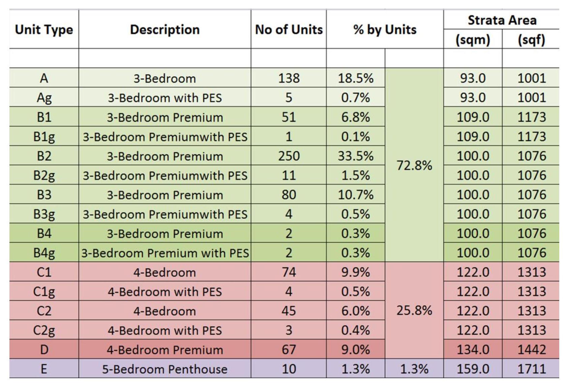The height and width of the screenshot is (392, 568).
Task: Select the Description header cell
Action: pyautogui.click(x=165, y=29)
